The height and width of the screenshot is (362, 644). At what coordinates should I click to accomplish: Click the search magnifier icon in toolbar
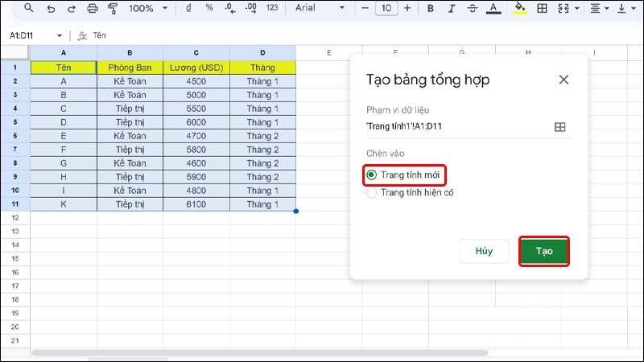(x=29, y=8)
